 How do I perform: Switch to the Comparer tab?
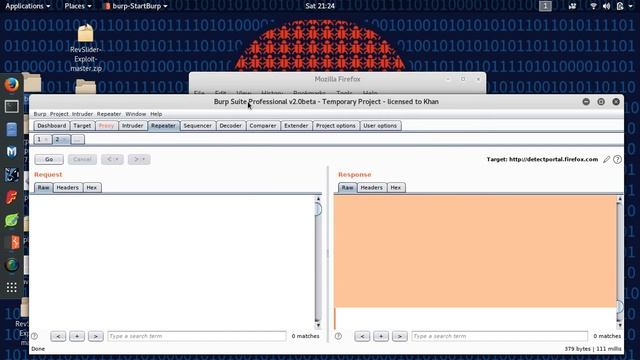(x=263, y=126)
